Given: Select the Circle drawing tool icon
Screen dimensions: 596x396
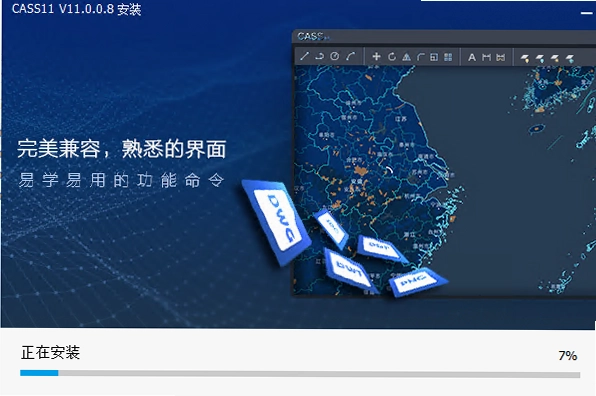Looking at the screenshot, I should [x=334, y=56].
